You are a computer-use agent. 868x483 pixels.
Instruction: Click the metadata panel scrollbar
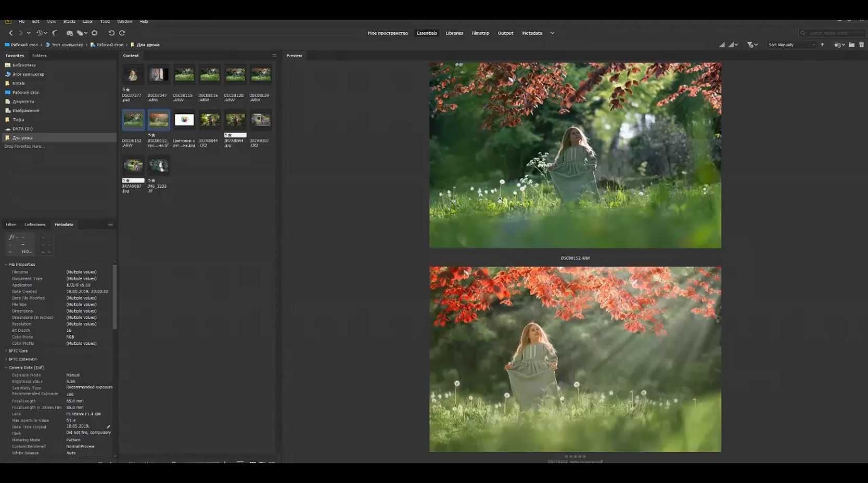[114, 297]
